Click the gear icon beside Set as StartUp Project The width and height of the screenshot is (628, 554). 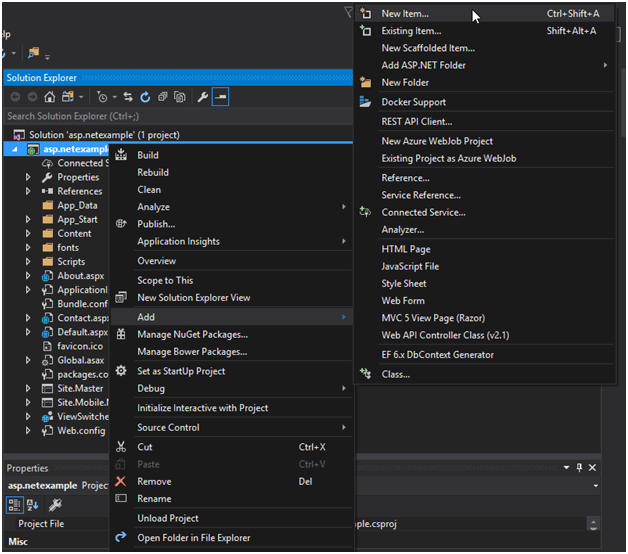[121, 371]
